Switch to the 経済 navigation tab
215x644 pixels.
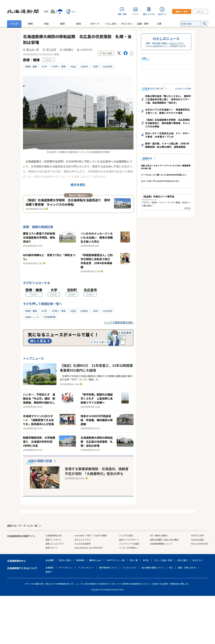62,24
